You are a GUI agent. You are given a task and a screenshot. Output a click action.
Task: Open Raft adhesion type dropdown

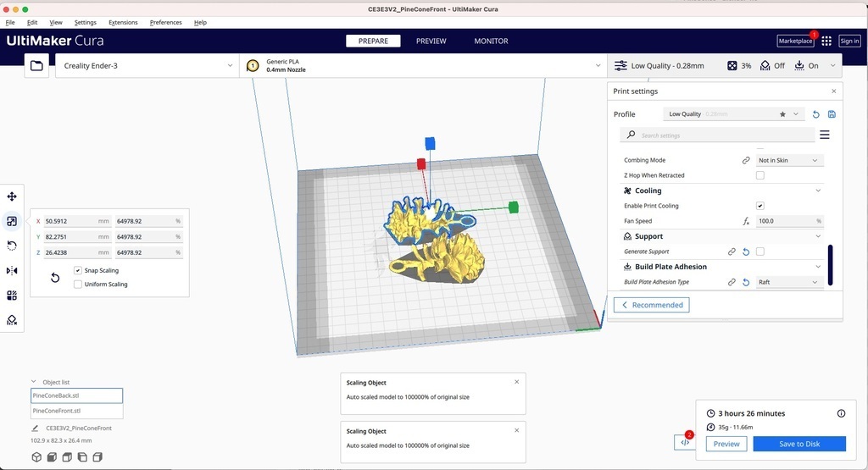pyautogui.click(x=789, y=282)
